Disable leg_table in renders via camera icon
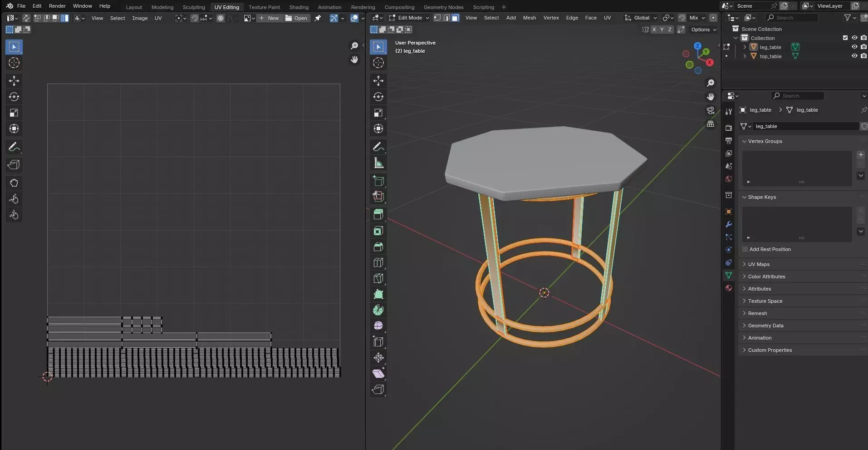Image resolution: width=868 pixels, height=450 pixels. coord(863,47)
